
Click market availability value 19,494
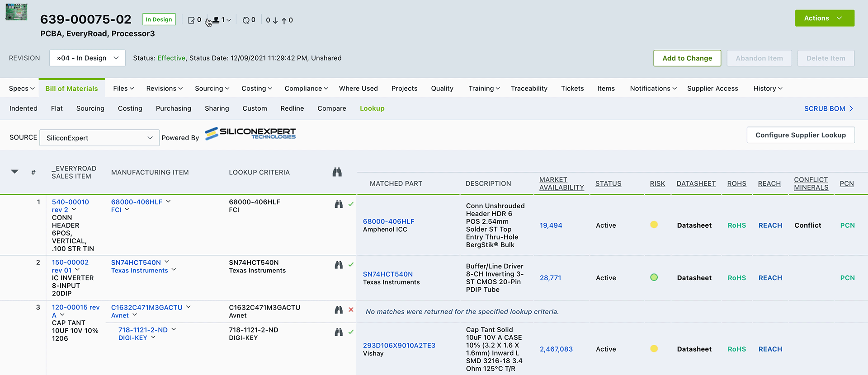click(x=551, y=225)
